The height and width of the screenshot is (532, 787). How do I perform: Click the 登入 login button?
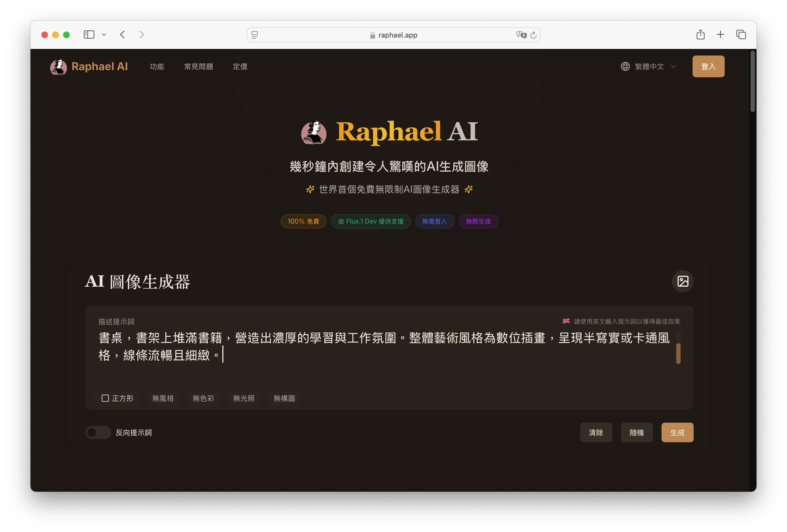pyautogui.click(x=708, y=66)
